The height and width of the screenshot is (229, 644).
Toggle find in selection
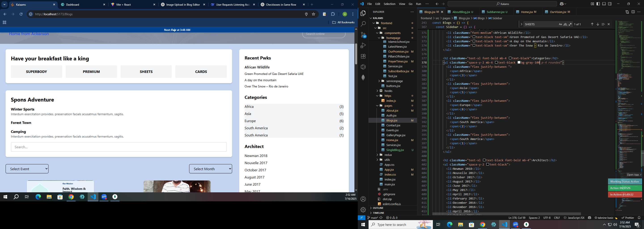(x=603, y=24)
